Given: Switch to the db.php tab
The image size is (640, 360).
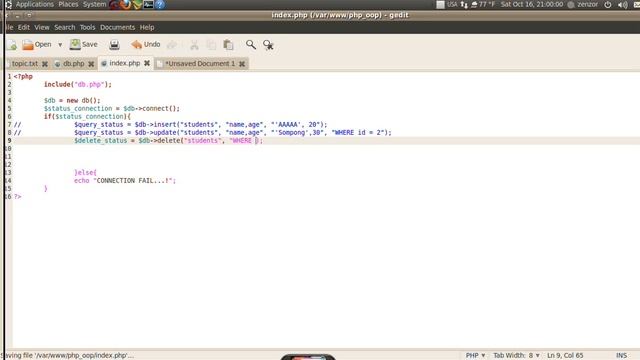Looking at the screenshot, I should (73, 64).
